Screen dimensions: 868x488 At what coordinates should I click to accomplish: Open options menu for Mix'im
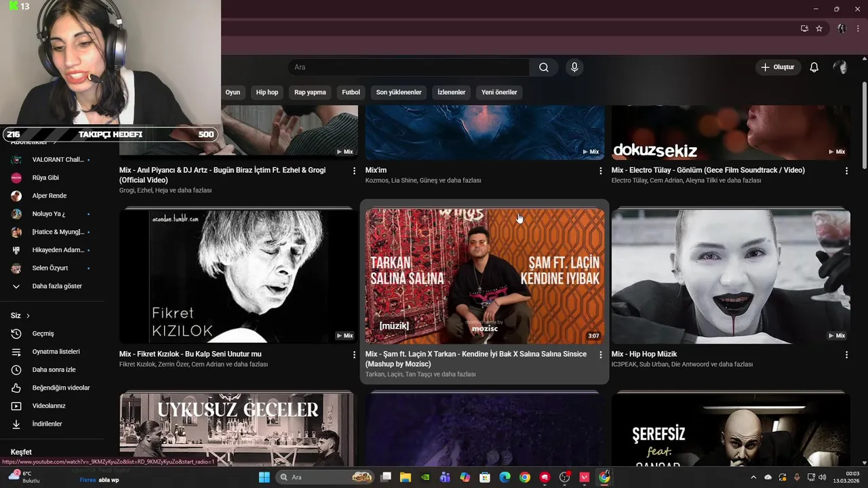(600, 171)
